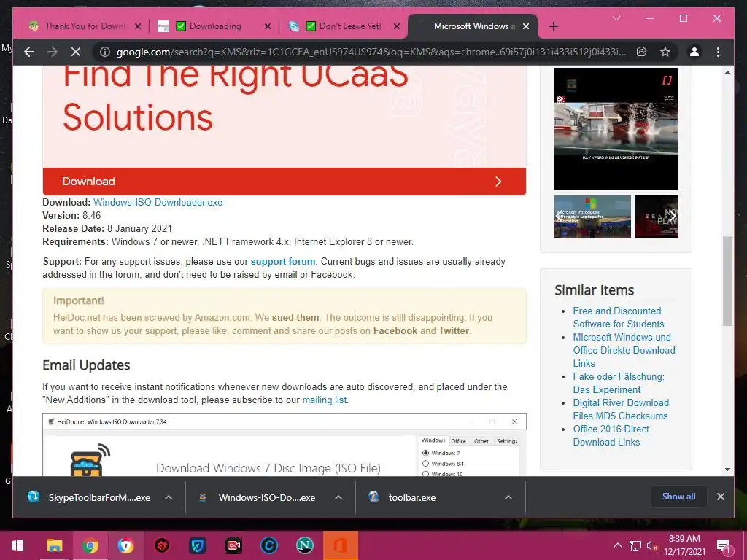Bookmark this page with the star
The width and height of the screenshot is (747, 560).
click(x=665, y=52)
